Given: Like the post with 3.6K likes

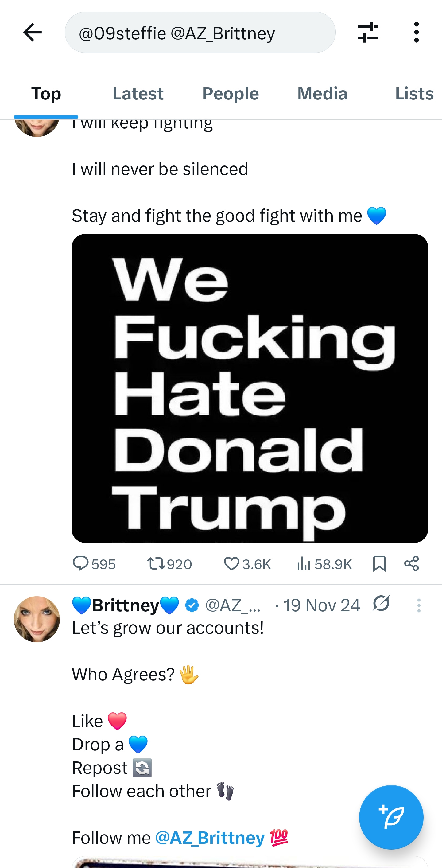Looking at the screenshot, I should pyautogui.click(x=231, y=564).
